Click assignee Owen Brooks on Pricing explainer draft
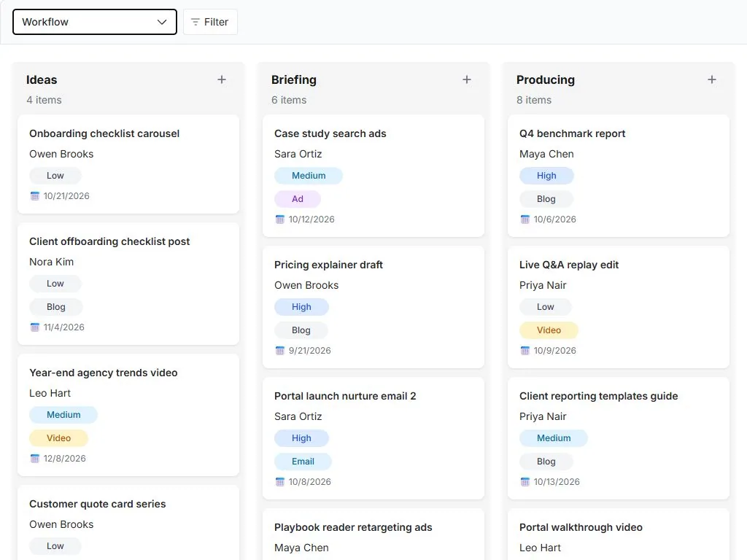Image resolution: width=747 pixels, height=560 pixels. coord(306,285)
